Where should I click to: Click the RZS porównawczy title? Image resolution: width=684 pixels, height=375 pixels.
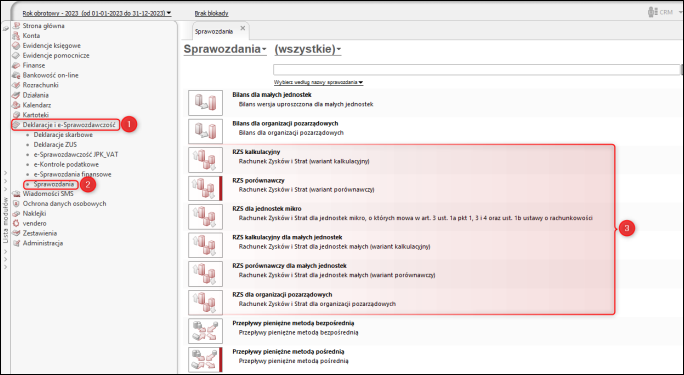point(258,180)
